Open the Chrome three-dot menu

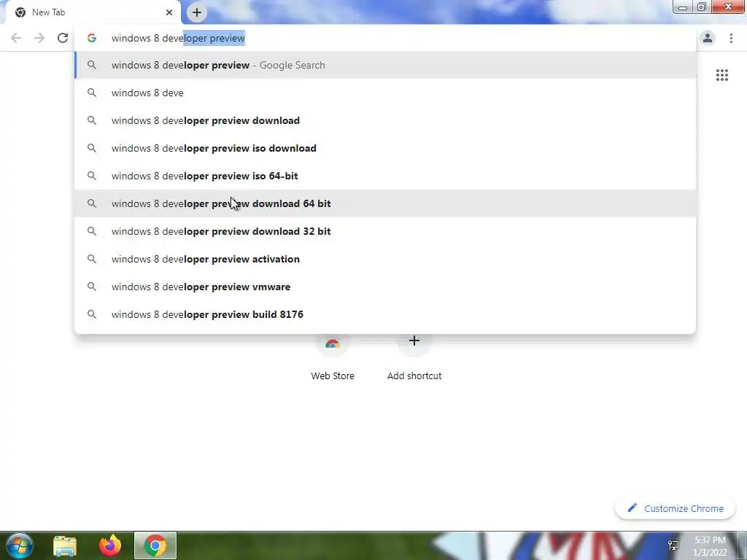pos(731,38)
